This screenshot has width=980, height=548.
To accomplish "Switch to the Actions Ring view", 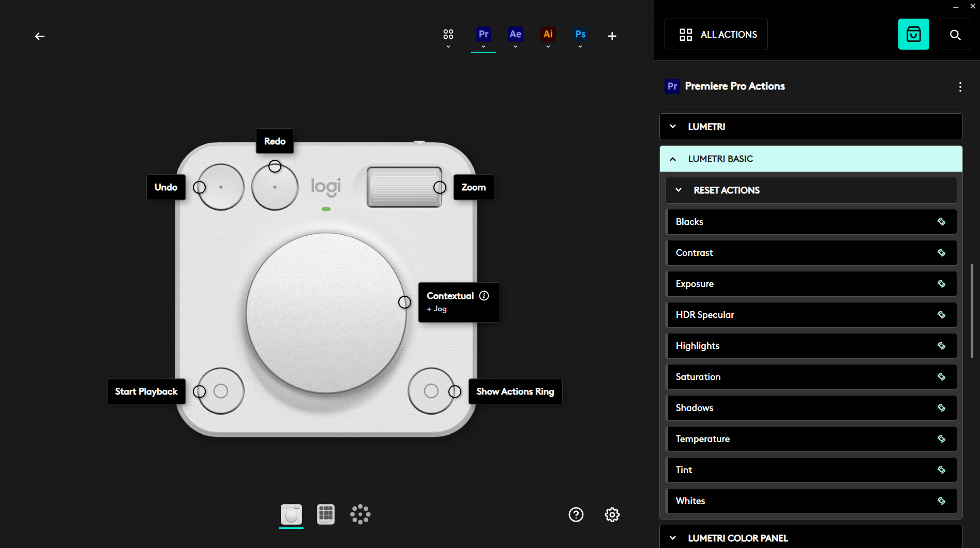I will (x=360, y=514).
